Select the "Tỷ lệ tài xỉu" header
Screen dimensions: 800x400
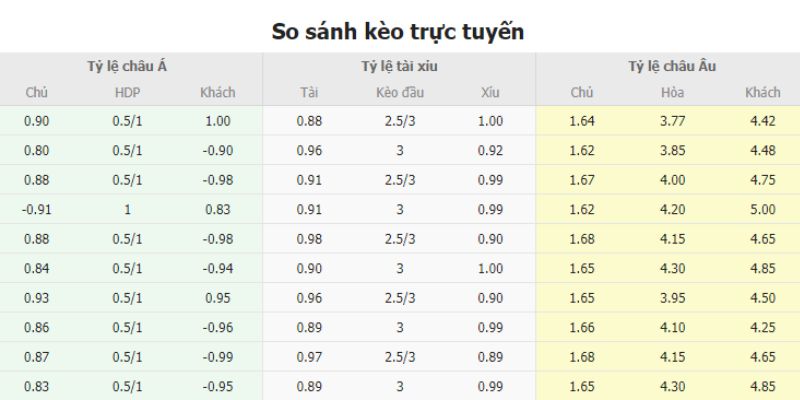(x=399, y=67)
